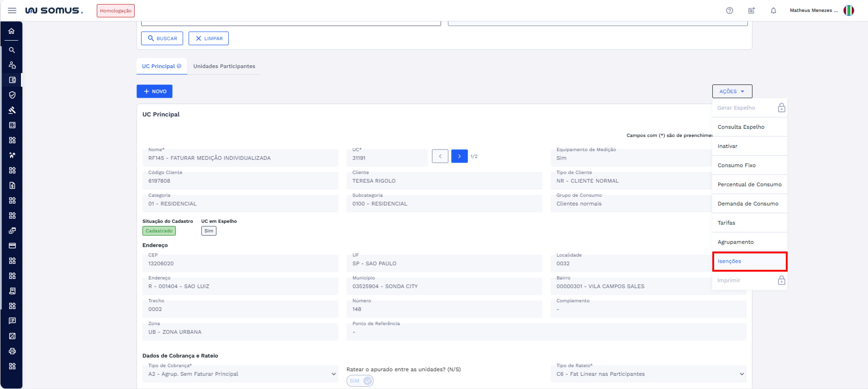
Task: Click the shield check icon in sidebar
Action: pos(12,95)
